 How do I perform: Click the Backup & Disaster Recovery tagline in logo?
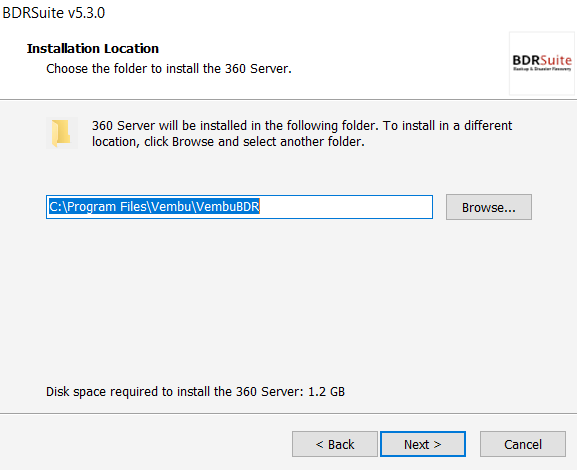coord(542,69)
